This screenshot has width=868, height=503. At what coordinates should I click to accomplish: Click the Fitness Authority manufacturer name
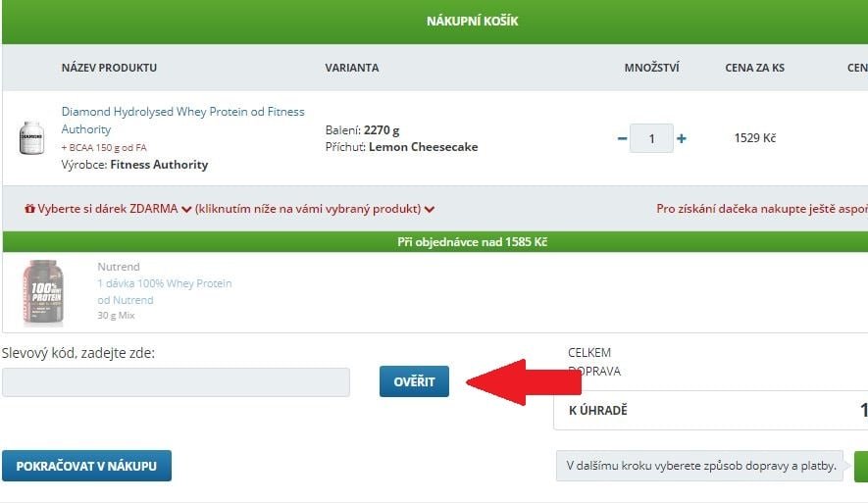(x=159, y=165)
